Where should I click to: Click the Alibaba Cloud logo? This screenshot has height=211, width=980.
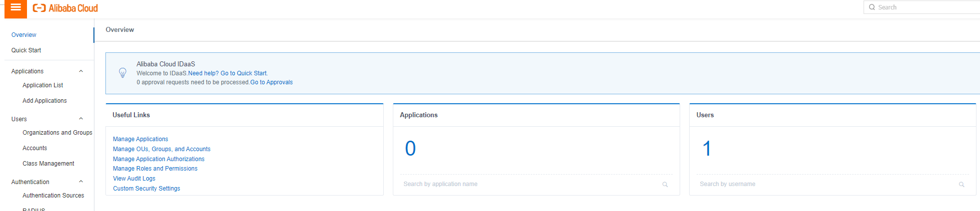click(x=65, y=8)
